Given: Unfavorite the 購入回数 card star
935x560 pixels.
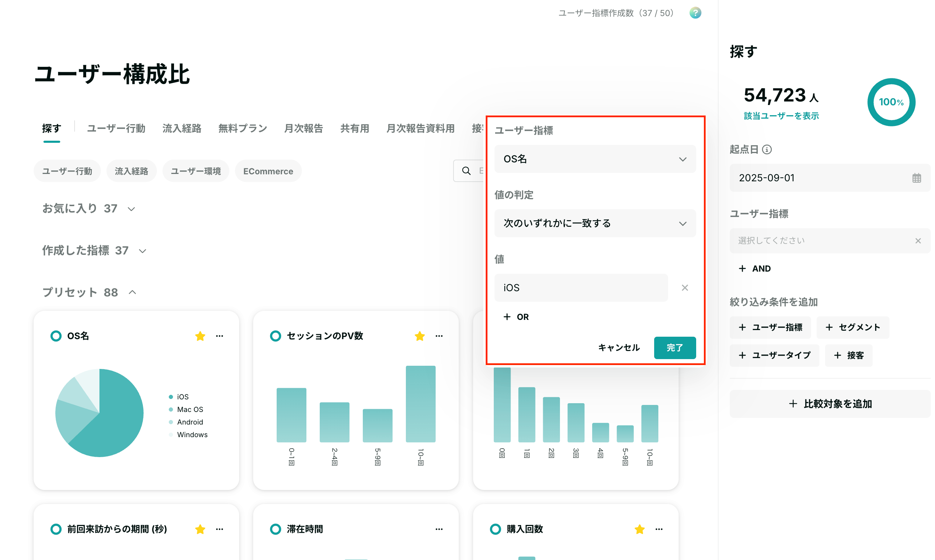Looking at the screenshot, I should 639,529.
